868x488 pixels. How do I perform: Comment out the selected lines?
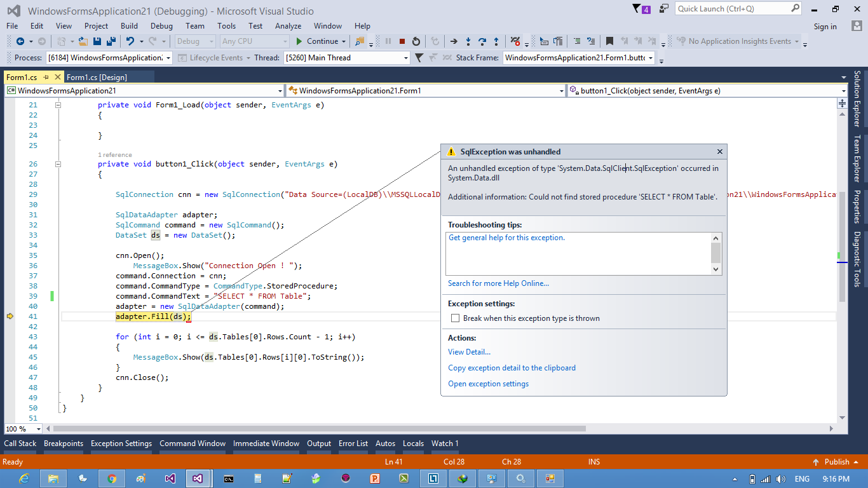coord(576,41)
